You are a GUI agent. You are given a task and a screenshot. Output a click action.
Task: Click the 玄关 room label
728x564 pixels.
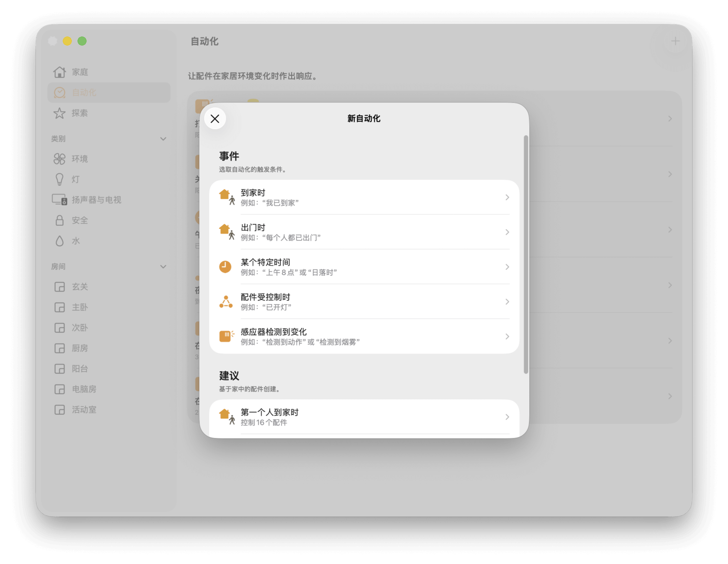80,287
